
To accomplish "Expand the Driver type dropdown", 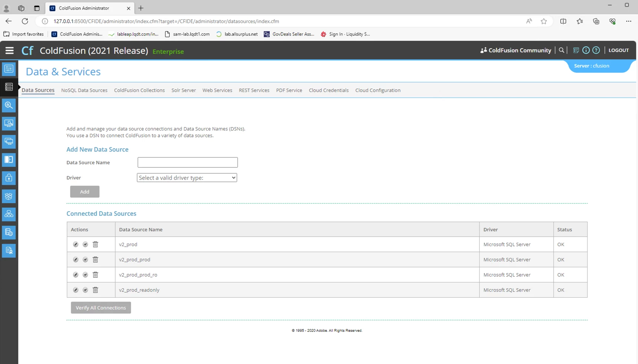I will (x=187, y=178).
